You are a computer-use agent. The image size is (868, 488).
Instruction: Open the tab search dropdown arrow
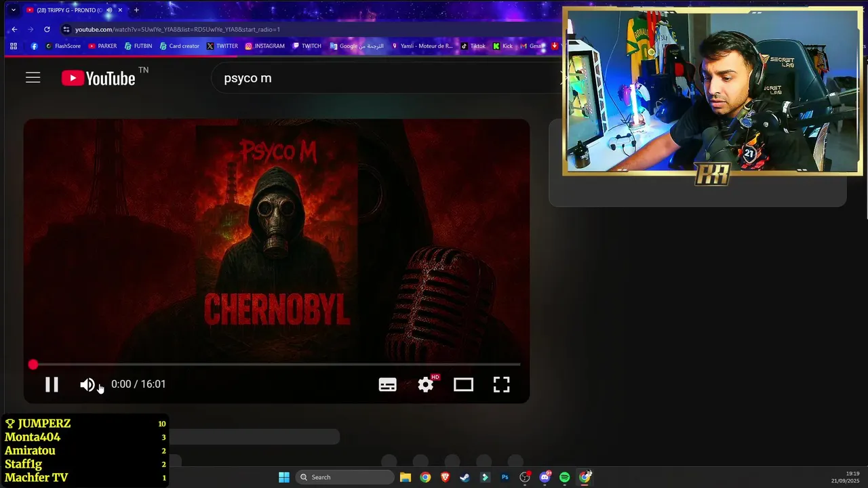click(13, 10)
